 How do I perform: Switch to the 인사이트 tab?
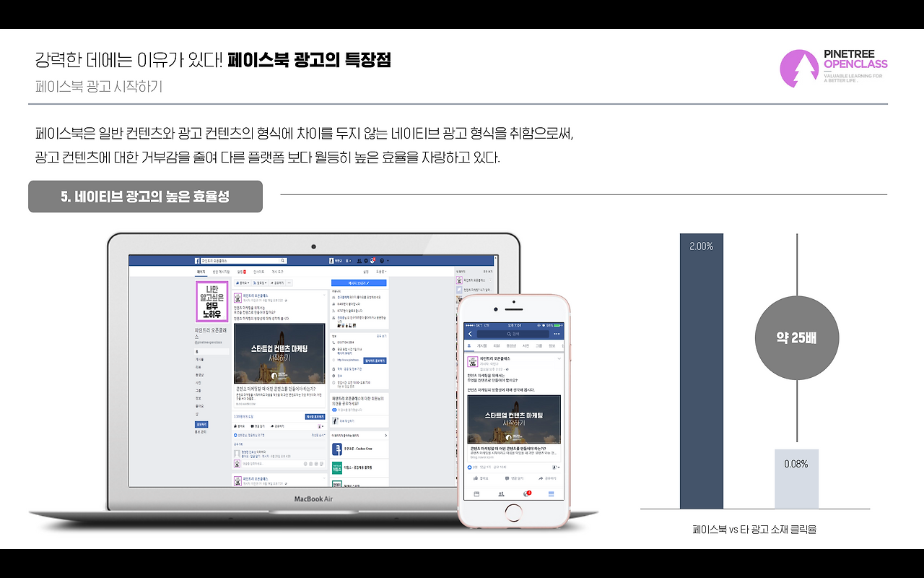(259, 272)
